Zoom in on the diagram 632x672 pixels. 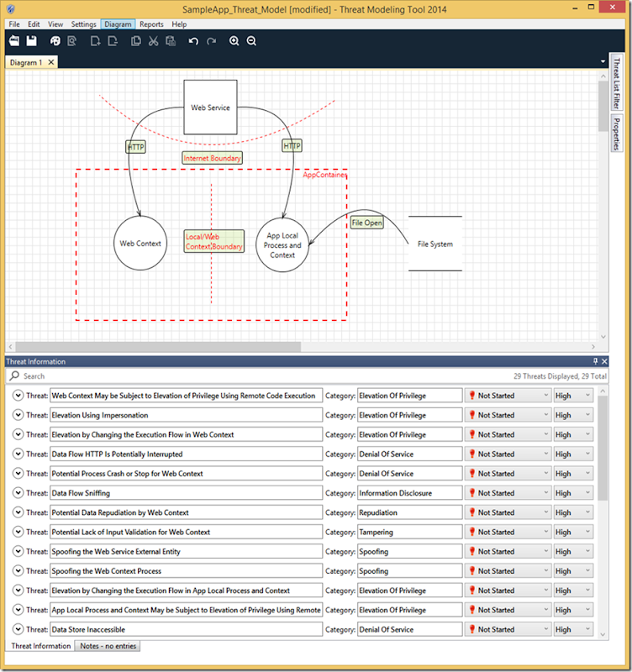pyautogui.click(x=234, y=40)
